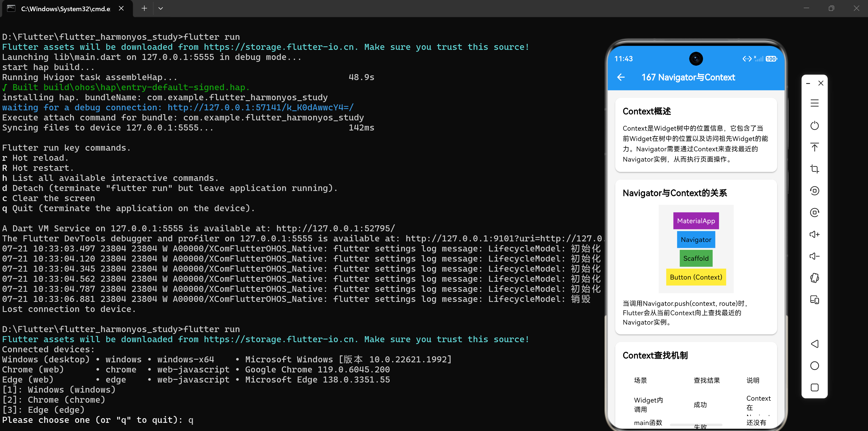The width and height of the screenshot is (868, 431).
Task: Tap the yellow Button (Context) box
Action: [x=696, y=277]
